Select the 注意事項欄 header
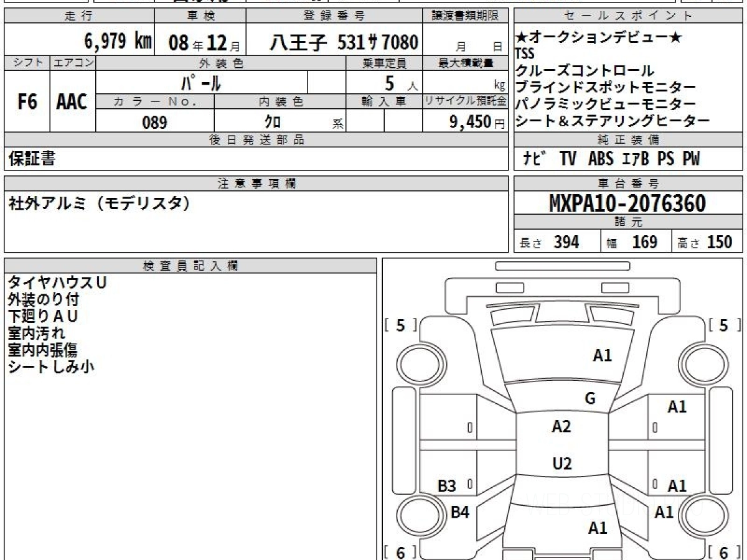Viewport: 747px width, 560px height. pos(256,184)
